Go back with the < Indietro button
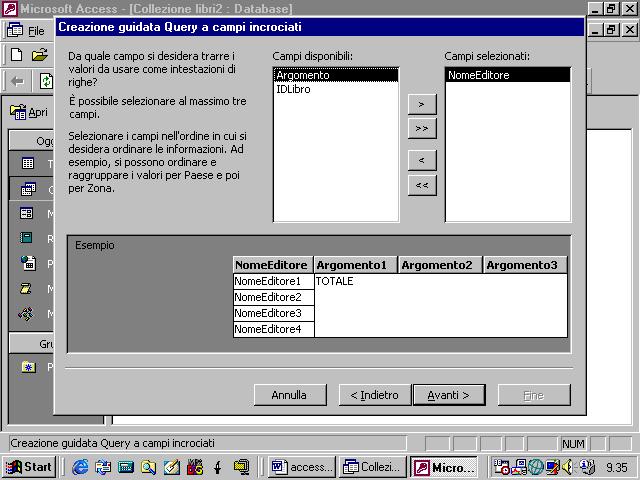Screen dimensions: 640x480 click(374, 395)
